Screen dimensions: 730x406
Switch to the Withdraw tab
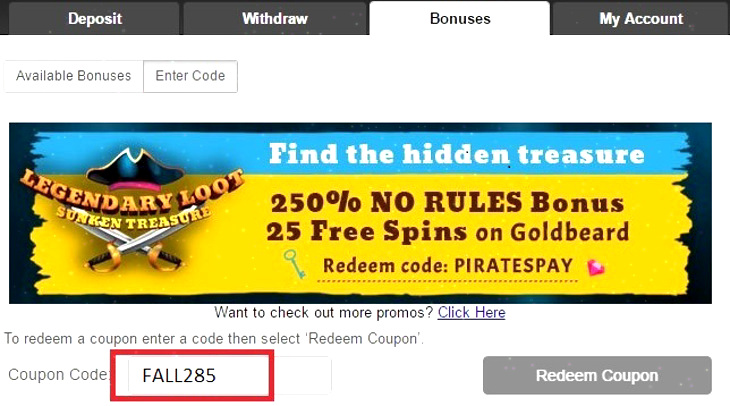pyautogui.click(x=275, y=18)
